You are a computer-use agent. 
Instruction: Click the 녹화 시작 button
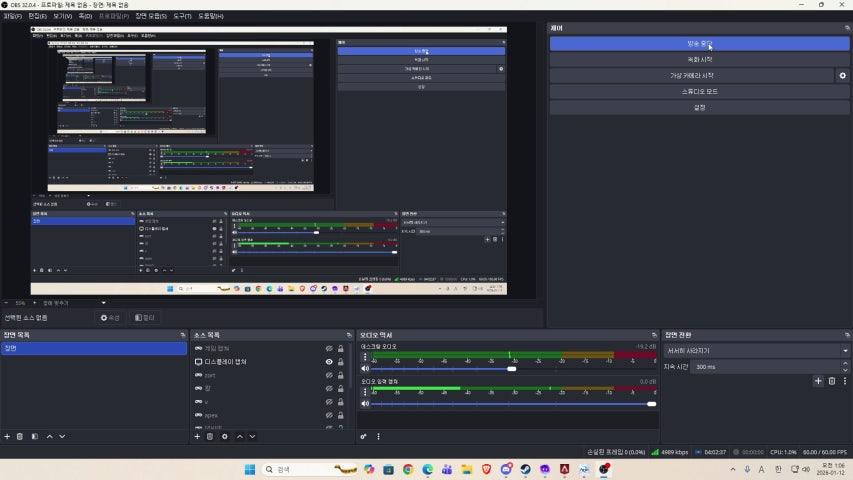pyautogui.click(x=699, y=60)
